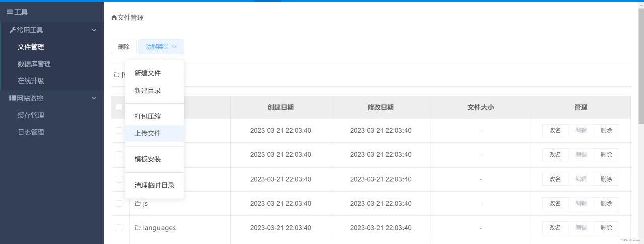Click the folder icon in the path bar
This screenshot has height=244, width=644.
click(x=116, y=75)
